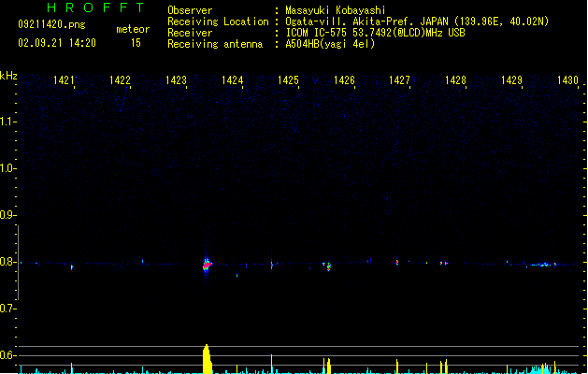
Task: Click the large meteor echo after 1423
Action: point(207,265)
